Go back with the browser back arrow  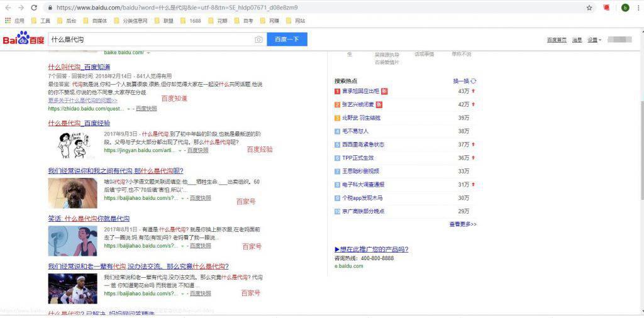[8, 8]
